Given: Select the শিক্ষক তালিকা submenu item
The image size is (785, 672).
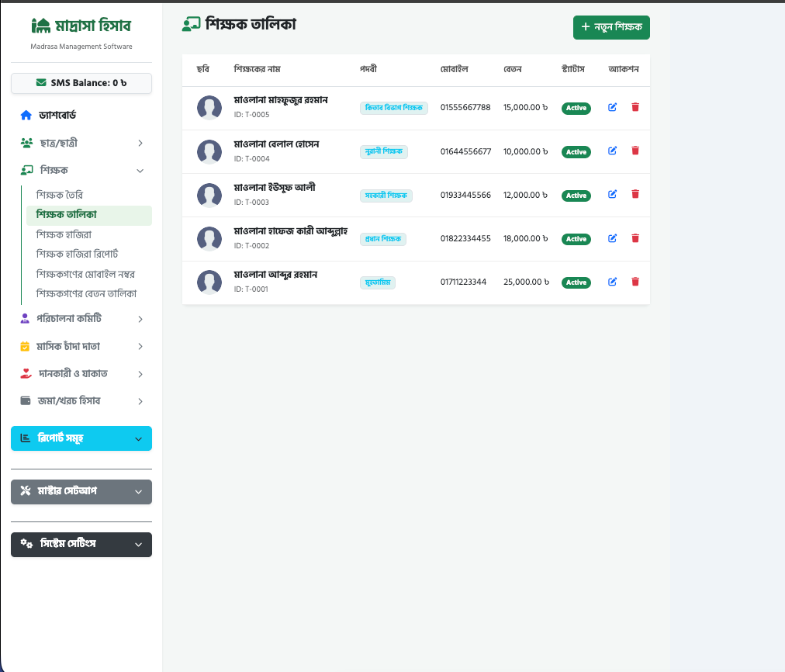Looking at the screenshot, I should click(x=88, y=215).
